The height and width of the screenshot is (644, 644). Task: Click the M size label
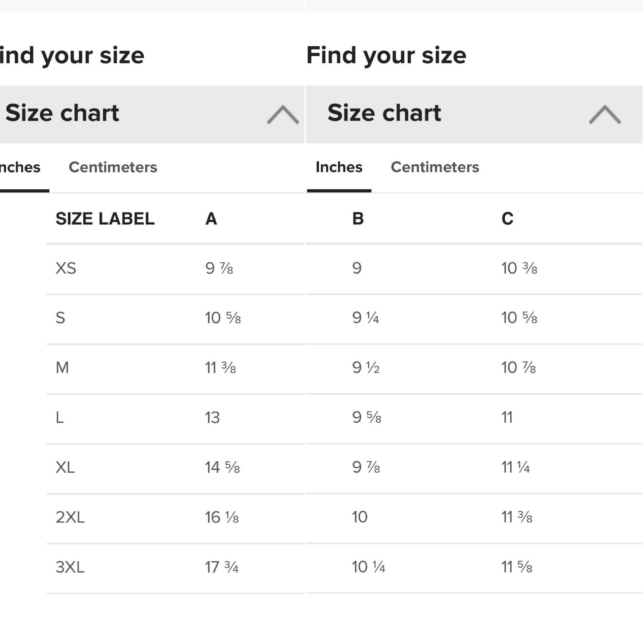[x=62, y=368]
